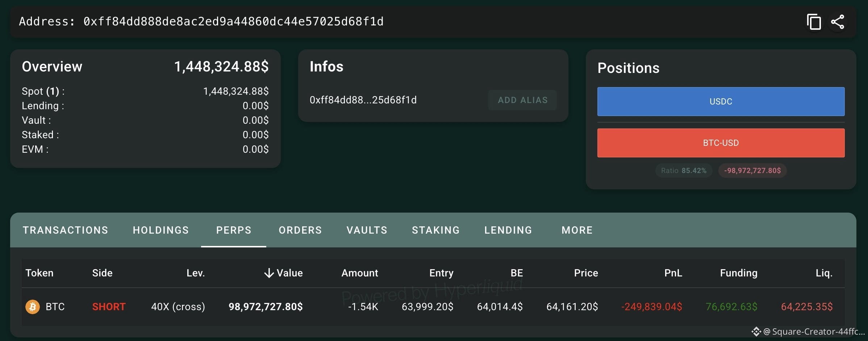Click the Bitcoin coin icon in the BTC row
The height and width of the screenshot is (341, 868).
pyautogui.click(x=33, y=307)
